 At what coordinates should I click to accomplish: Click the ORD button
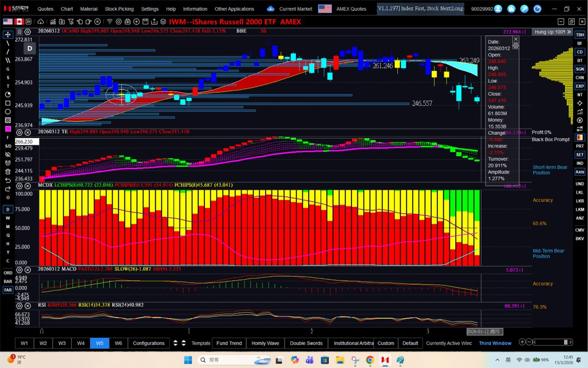pos(8,273)
